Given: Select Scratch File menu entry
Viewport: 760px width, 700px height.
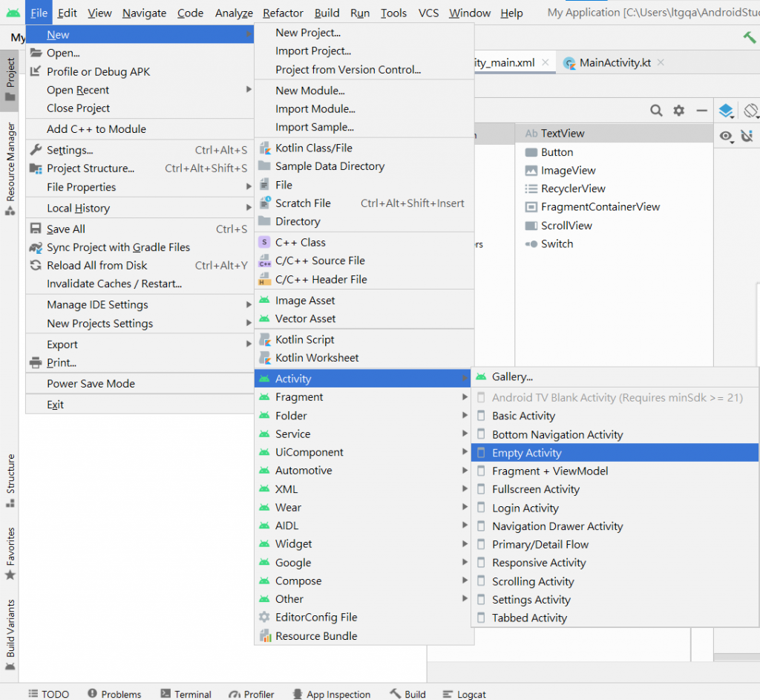Looking at the screenshot, I should pyautogui.click(x=364, y=203).
